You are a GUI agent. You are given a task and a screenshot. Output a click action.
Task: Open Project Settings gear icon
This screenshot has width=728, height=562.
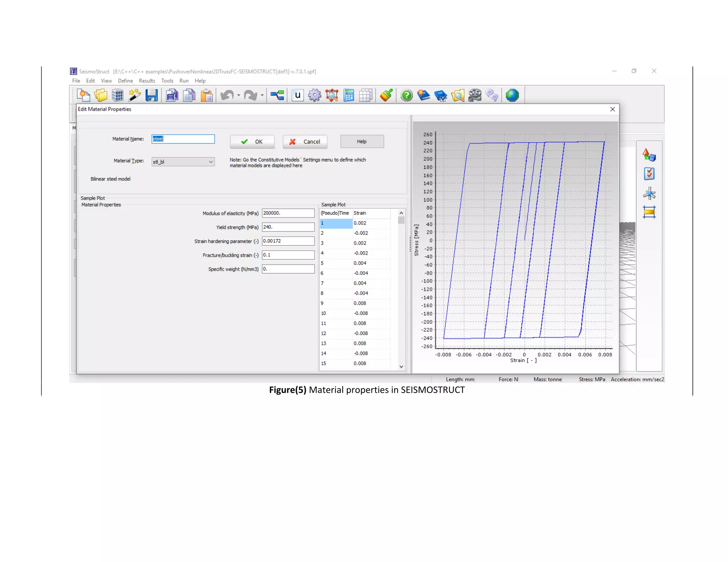315,95
